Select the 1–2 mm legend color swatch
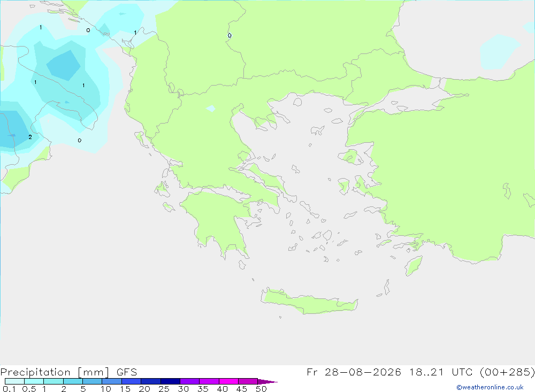535x392 pixels. coord(53,381)
